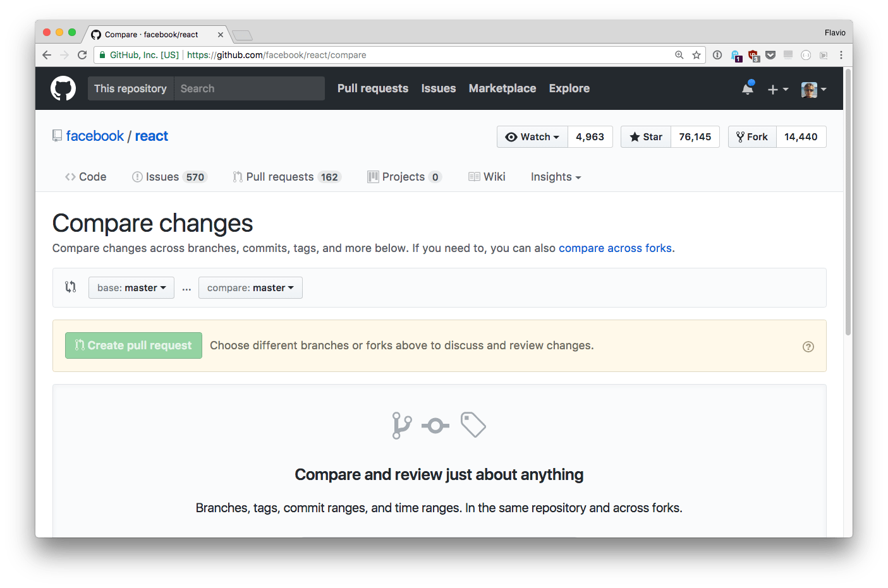The width and height of the screenshot is (888, 588).
Task: Follow the compare across forks link
Action: [x=615, y=248]
